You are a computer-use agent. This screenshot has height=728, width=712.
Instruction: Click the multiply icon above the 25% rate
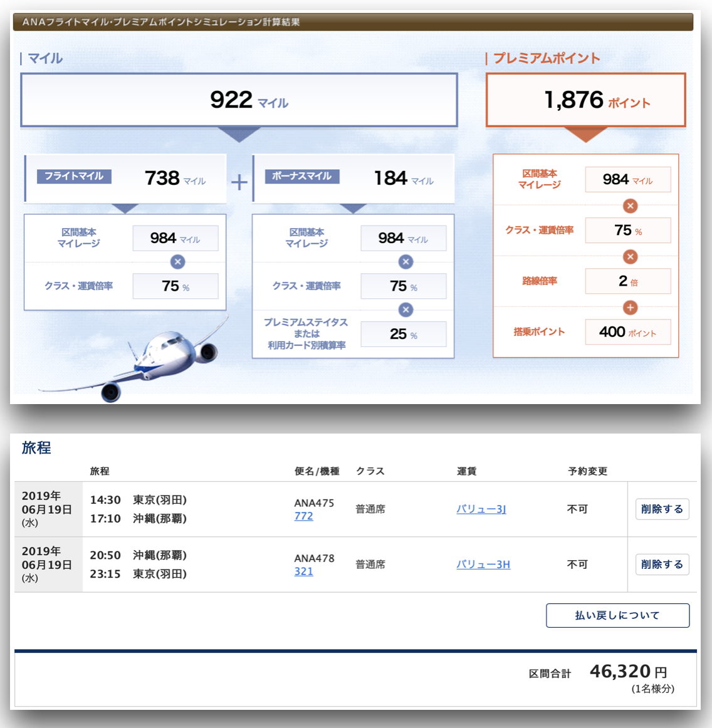click(406, 309)
